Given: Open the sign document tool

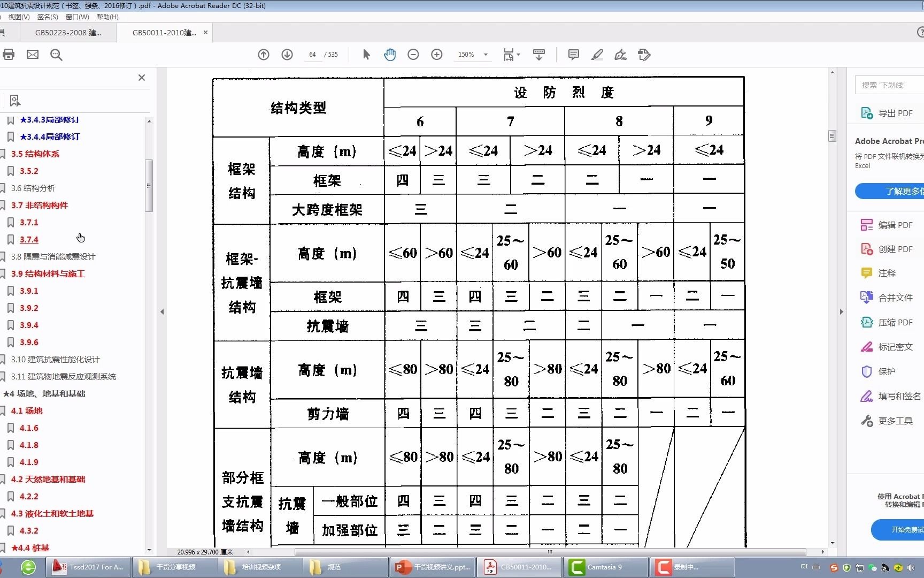Looking at the screenshot, I should coord(620,55).
